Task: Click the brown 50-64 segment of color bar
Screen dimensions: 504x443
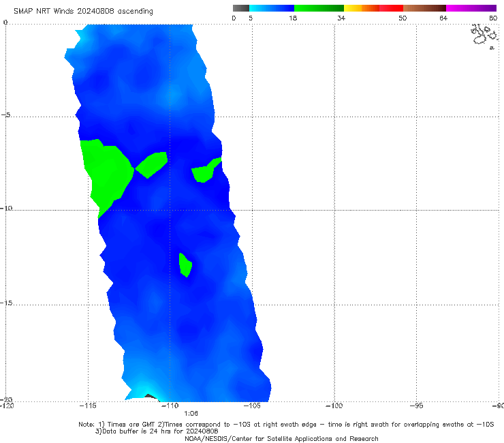Action: 424,8
